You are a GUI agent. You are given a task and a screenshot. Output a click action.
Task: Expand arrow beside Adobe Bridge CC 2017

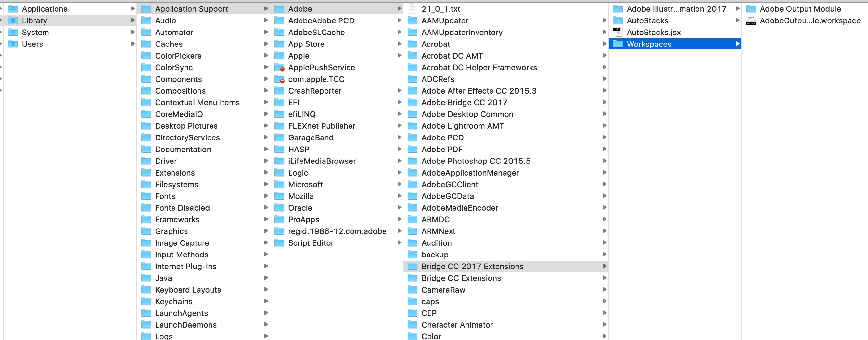click(605, 102)
